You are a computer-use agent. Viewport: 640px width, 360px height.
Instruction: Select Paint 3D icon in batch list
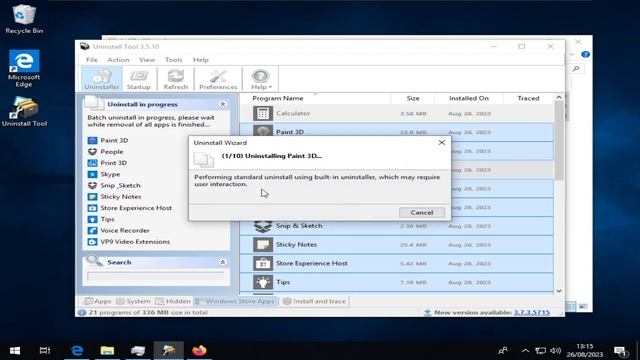pyautogui.click(x=93, y=140)
